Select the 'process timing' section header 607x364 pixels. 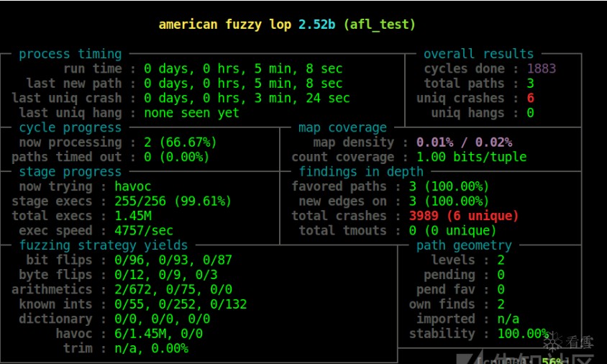pos(70,54)
